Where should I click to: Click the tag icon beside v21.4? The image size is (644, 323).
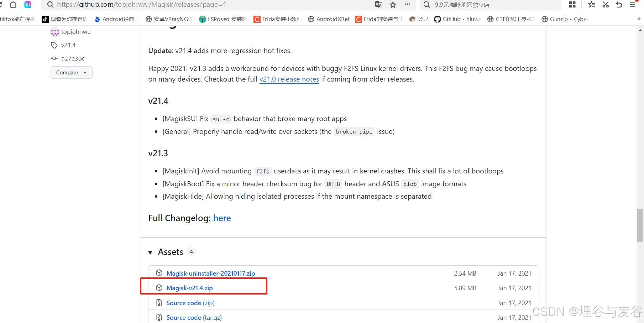(54, 45)
